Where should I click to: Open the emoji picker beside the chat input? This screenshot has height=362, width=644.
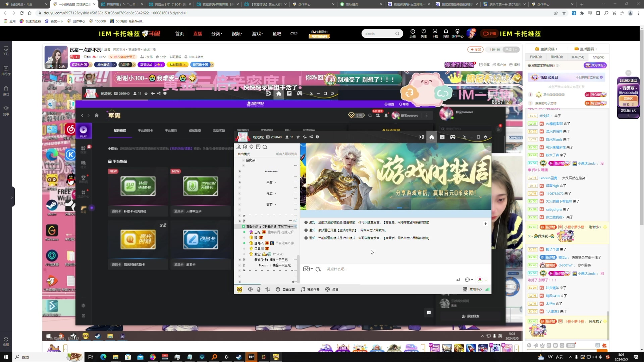[318, 269]
